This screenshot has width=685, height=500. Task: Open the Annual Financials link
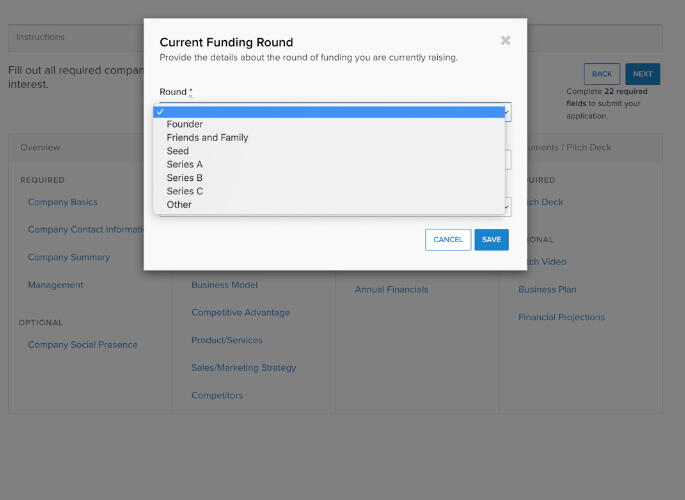tap(391, 290)
